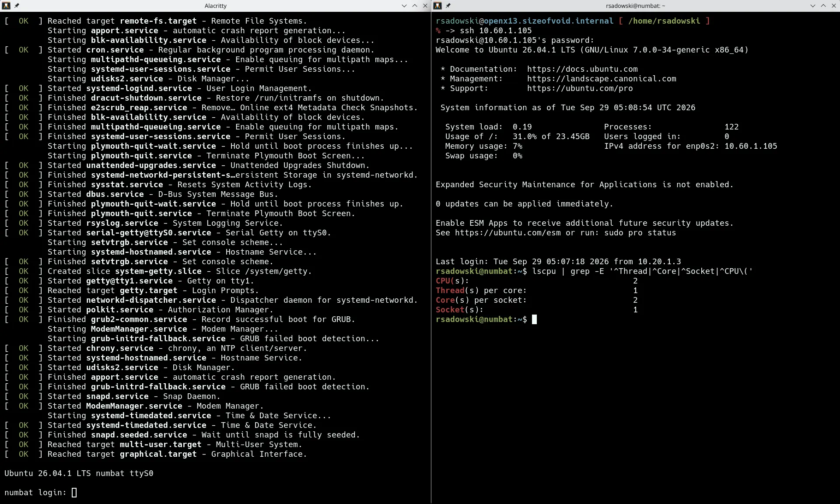This screenshot has width=840, height=504.
Task: Click the Alacritty title bar text
Action: (x=216, y=6)
